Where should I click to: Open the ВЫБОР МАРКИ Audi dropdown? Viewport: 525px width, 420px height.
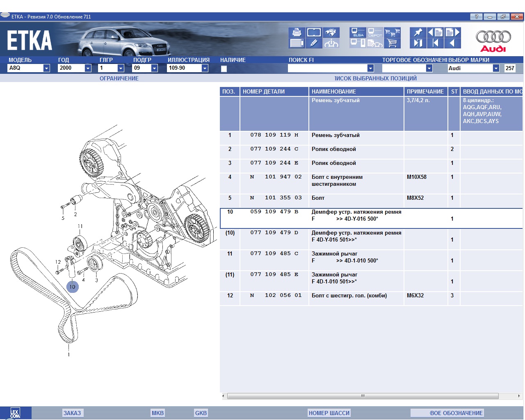496,68
